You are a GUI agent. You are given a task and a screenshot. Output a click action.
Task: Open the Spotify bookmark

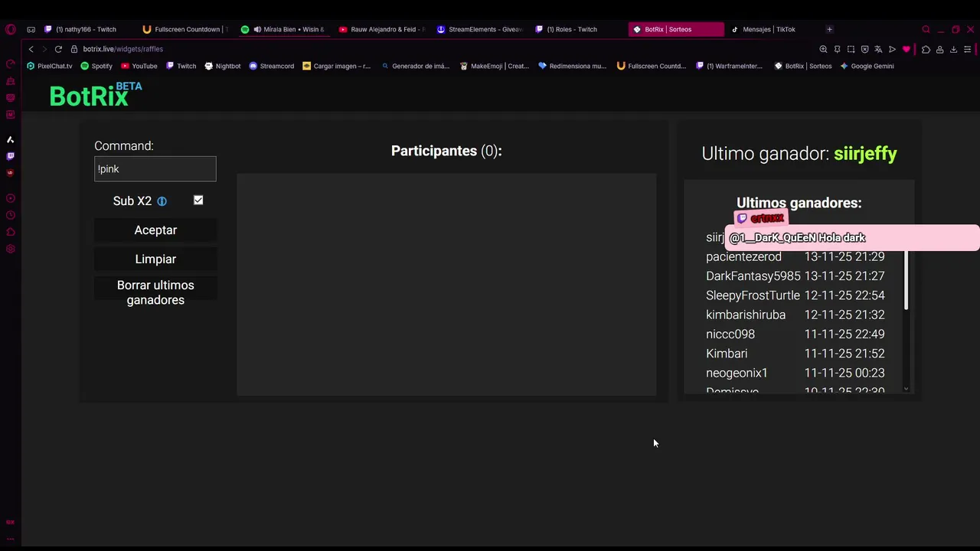96,66
